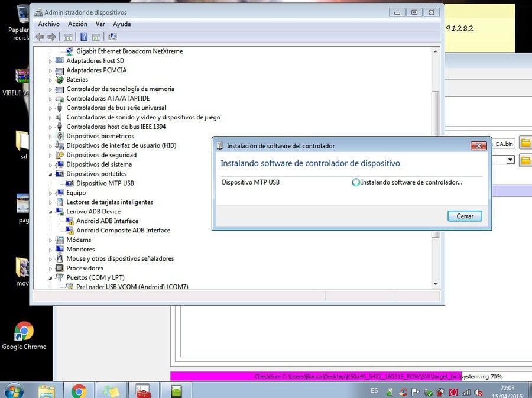
Task: Open Windows Explorer from the taskbar
Action: pyautogui.click(x=47, y=391)
